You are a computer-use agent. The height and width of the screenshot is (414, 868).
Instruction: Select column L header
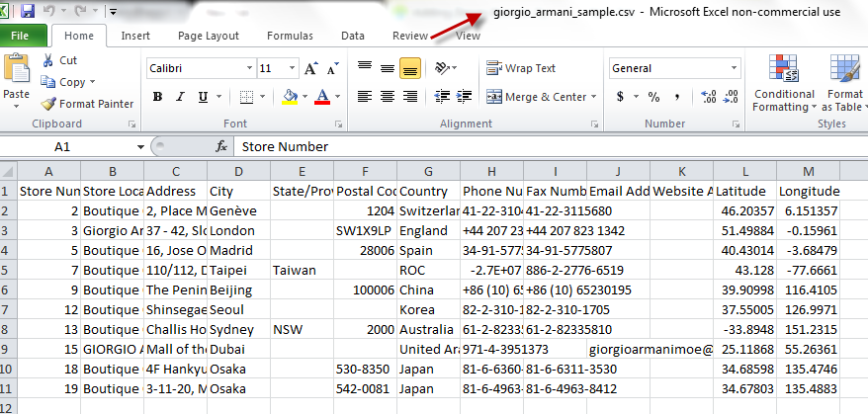coord(745,172)
